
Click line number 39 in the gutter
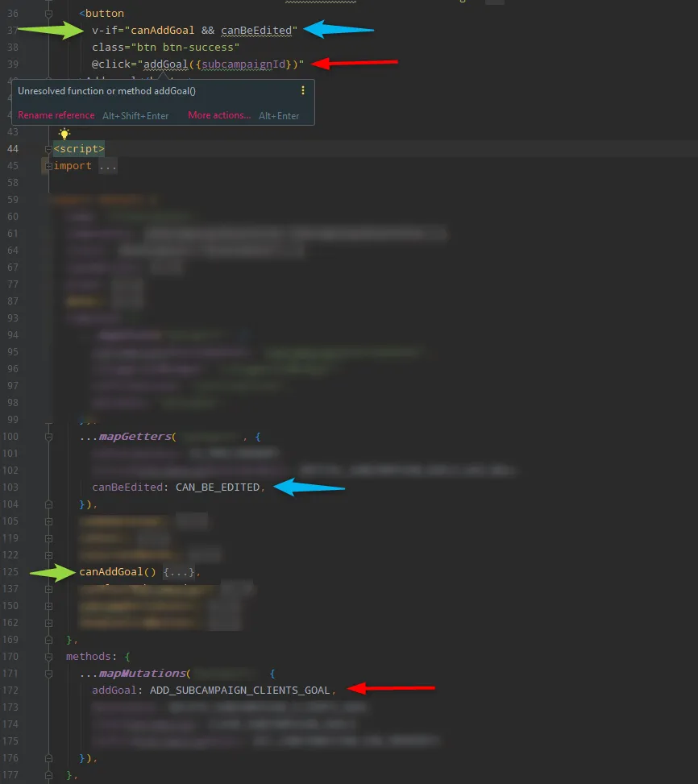click(13, 64)
